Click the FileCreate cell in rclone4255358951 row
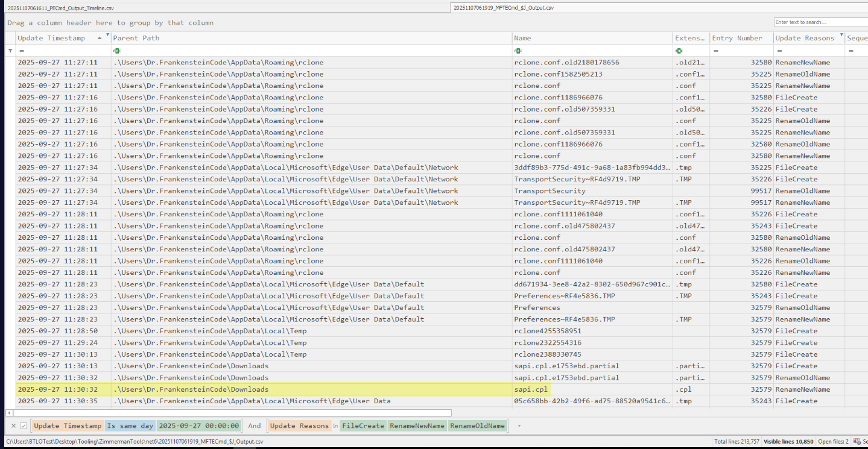Image resolution: width=868 pixels, height=449 pixels. click(x=809, y=331)
